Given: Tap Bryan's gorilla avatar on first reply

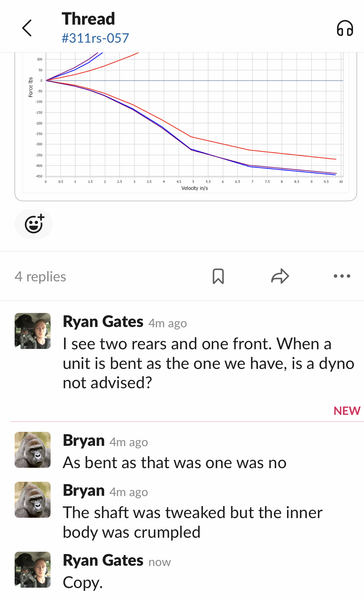Looking at the screenshot, I should [33, 450].
